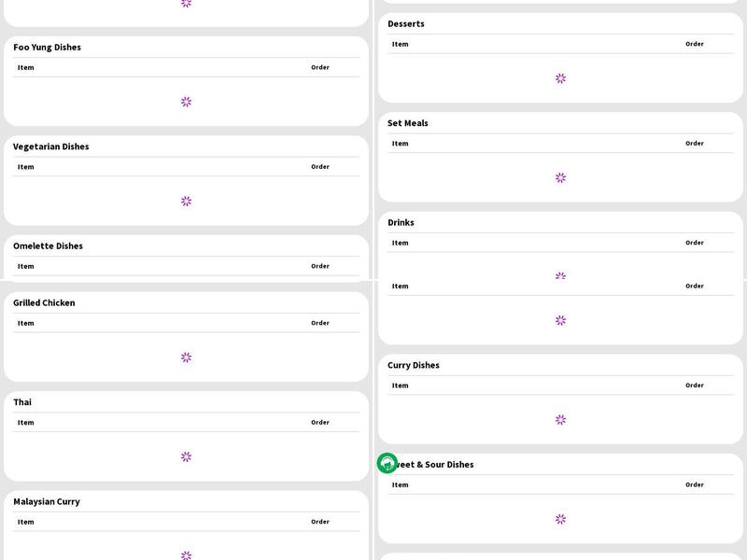This screenshot has height=560, width=747.
Task: Click the Item column header under Thai
Action: [x=25, y=423]
